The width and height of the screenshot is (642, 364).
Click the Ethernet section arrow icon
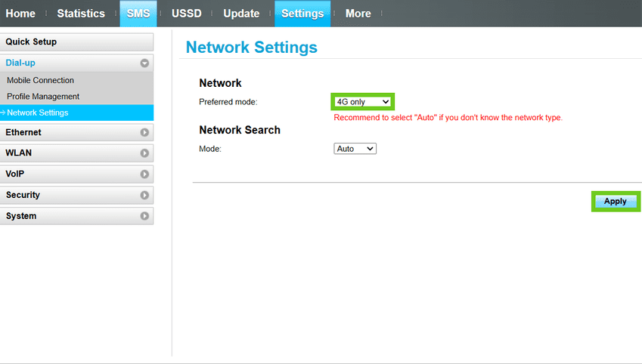(144, 133)
